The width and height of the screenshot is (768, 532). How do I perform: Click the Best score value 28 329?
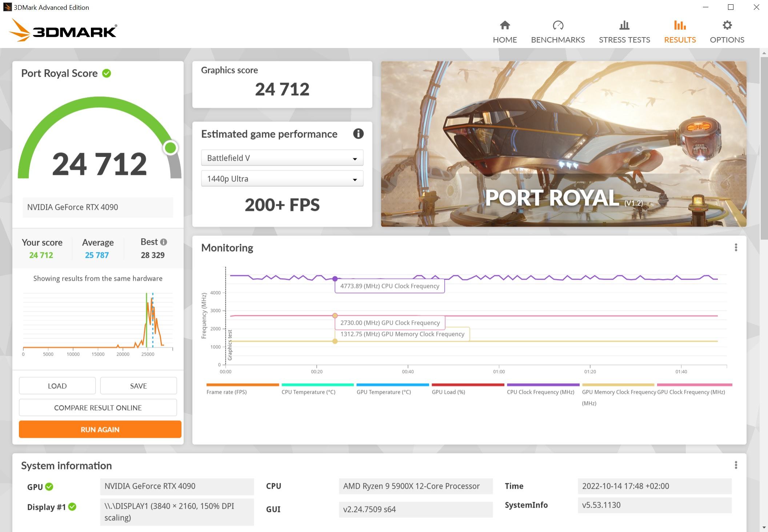click(x=153, y=255)
